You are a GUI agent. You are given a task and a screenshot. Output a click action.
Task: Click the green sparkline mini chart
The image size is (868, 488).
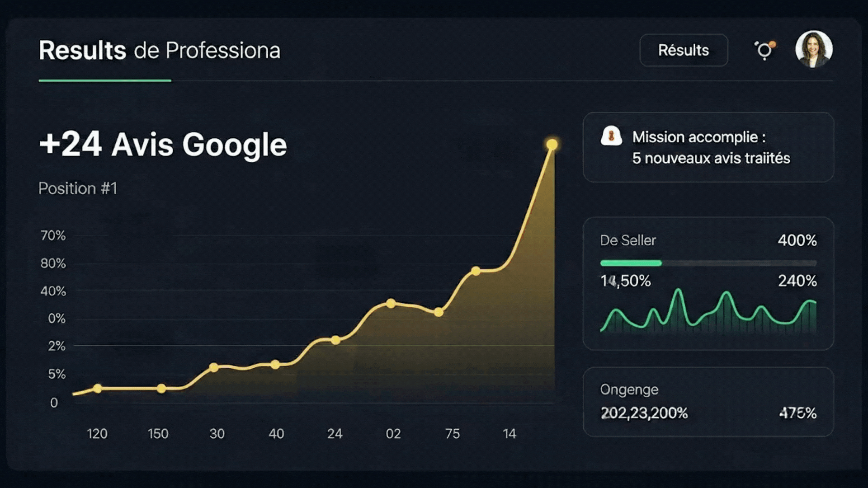click(x=708, y=312)
